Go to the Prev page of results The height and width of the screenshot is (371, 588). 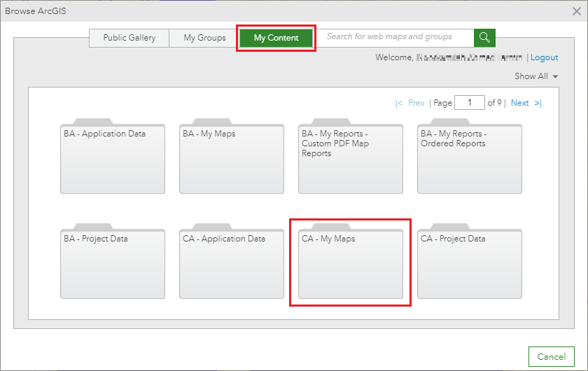pos(416,103)
